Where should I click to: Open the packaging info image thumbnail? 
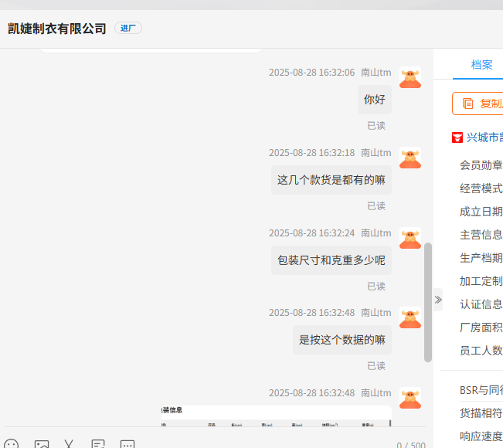(x=274, y=416)
